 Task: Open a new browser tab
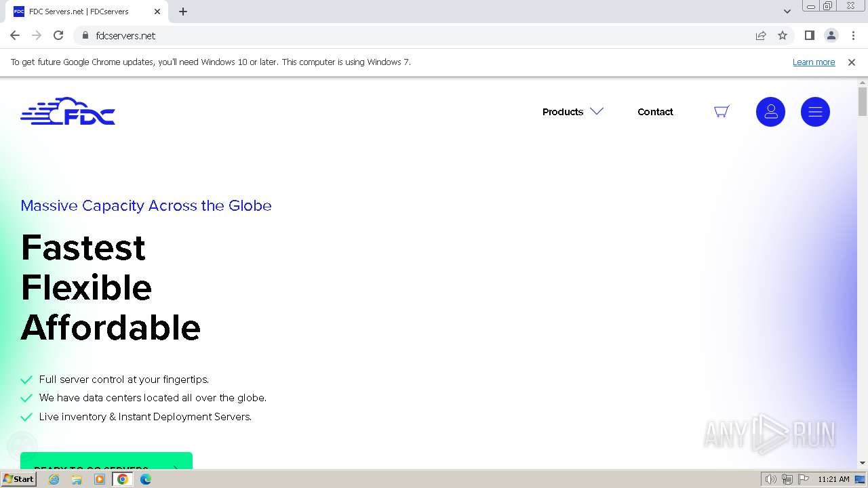click(183, 12)
